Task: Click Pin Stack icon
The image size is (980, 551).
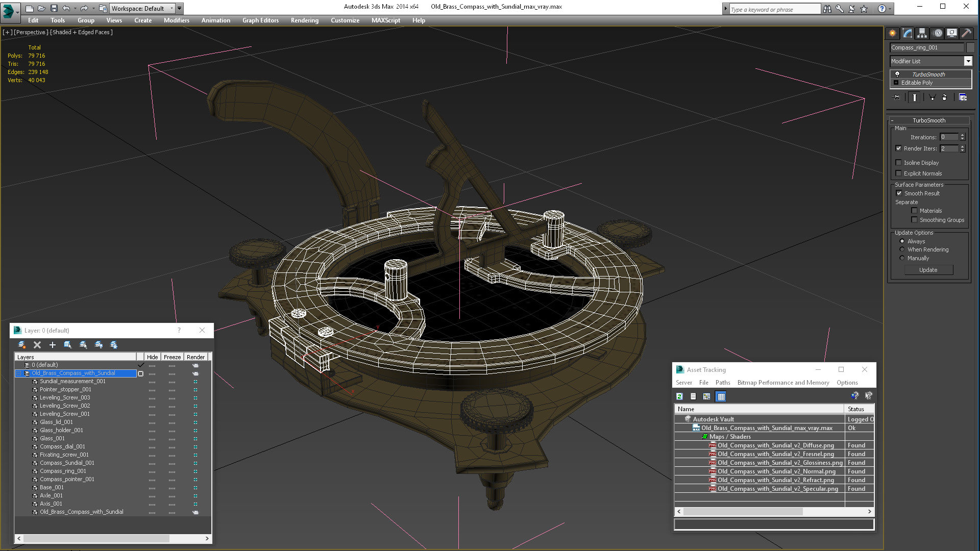Action: click(x=897, y=97)
